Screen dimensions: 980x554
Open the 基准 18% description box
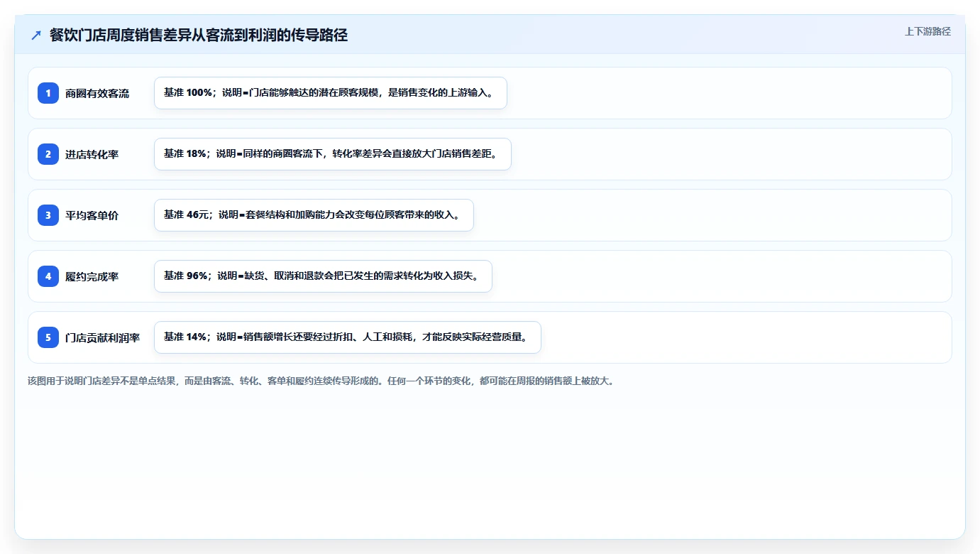click(333, 154)
